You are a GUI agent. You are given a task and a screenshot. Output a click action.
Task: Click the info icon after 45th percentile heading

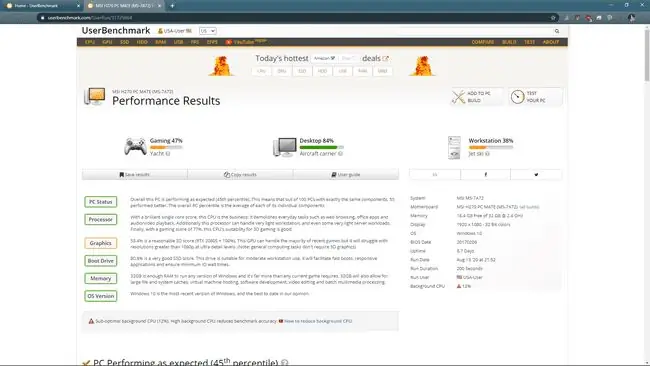284,363
